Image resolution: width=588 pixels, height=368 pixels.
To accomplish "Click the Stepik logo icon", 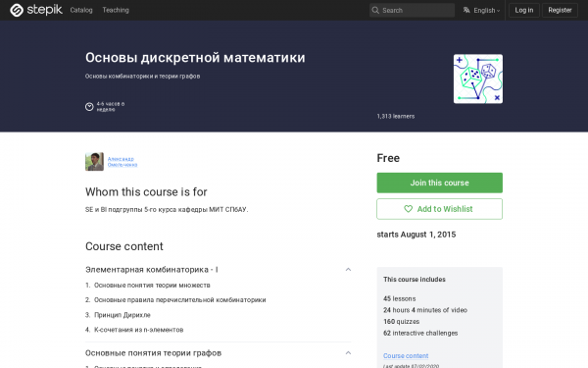I will click(x=17, y=10).
